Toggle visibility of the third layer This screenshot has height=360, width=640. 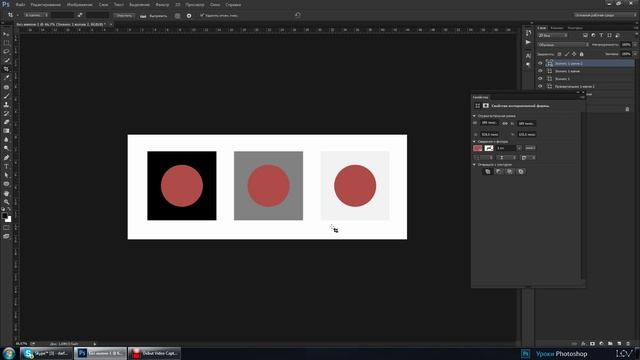540,79
